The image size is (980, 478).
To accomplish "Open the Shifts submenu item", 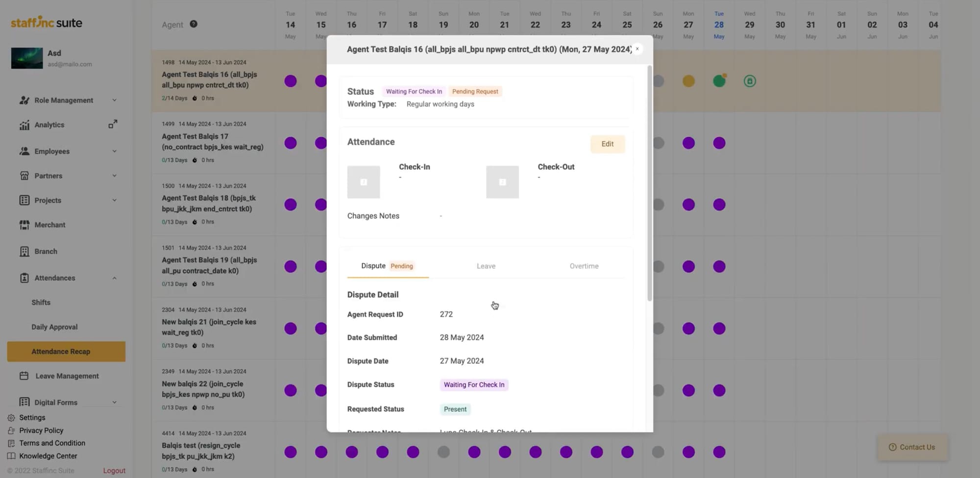I will [41, 302].
